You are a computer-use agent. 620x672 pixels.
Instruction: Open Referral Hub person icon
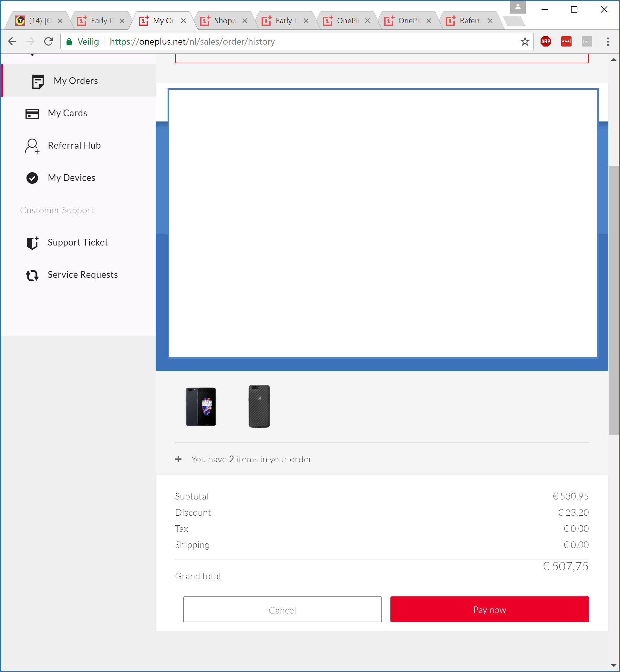pos(32,146)
